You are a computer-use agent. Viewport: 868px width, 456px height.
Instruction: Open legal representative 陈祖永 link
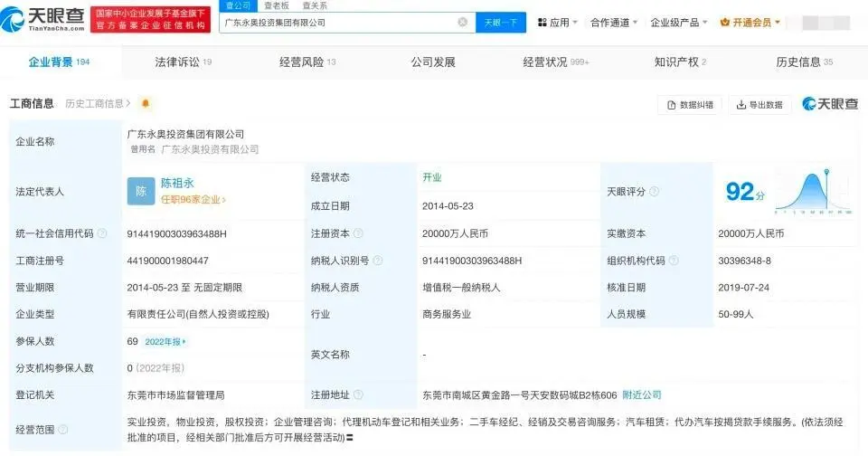[x=177, y=183]
